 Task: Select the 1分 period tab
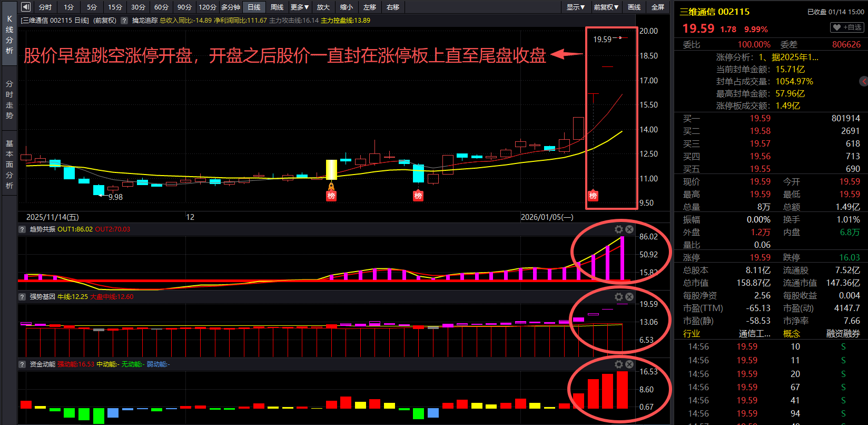click(x=69, y=7)
